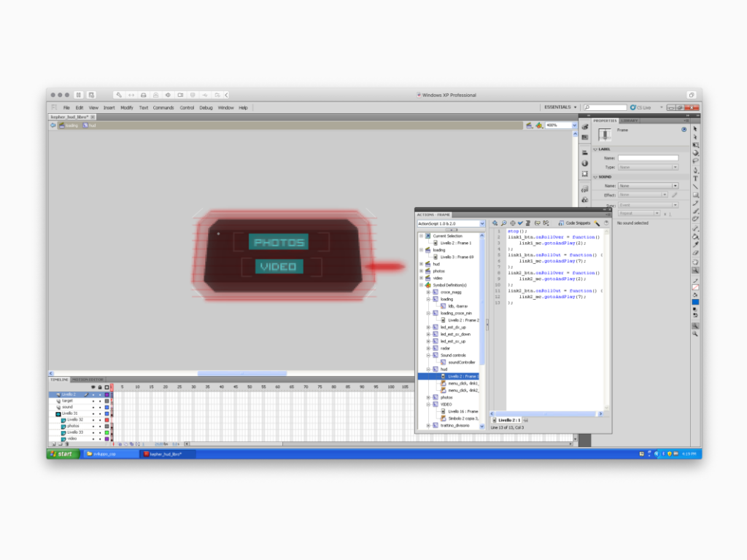Select the Brush tool
Viewport: 747px width, 560px height.
click(695, 211)
